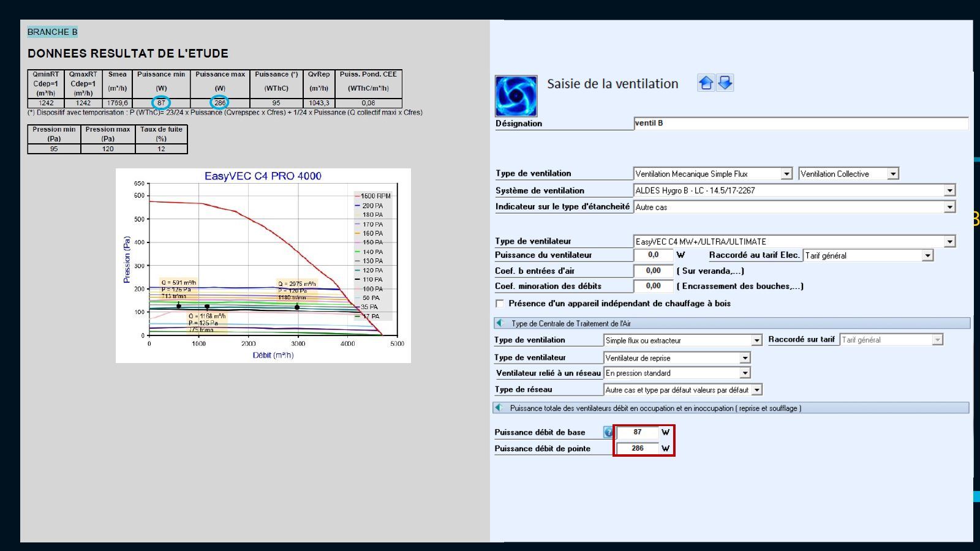Click the Taux de fuite value 12
Image resolution: width=980 pixels, height=551 pixels.
[161, 149]
